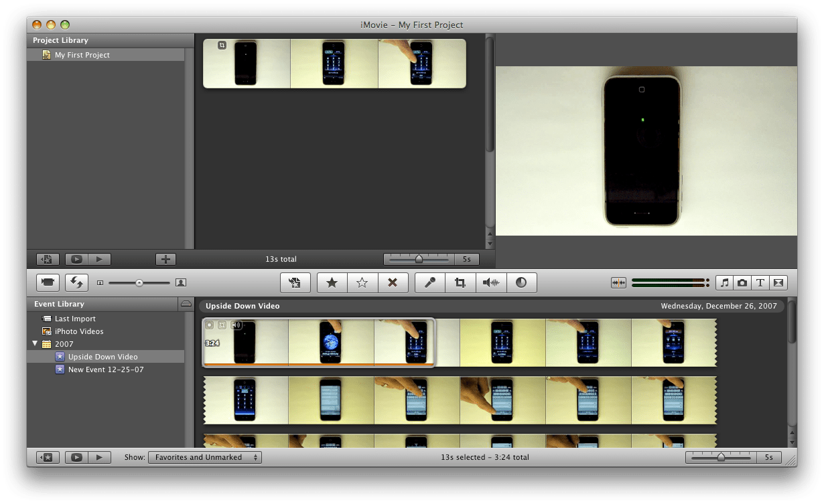
Task: Open the Music and Sound Effects browser
Action: point(724,282)
